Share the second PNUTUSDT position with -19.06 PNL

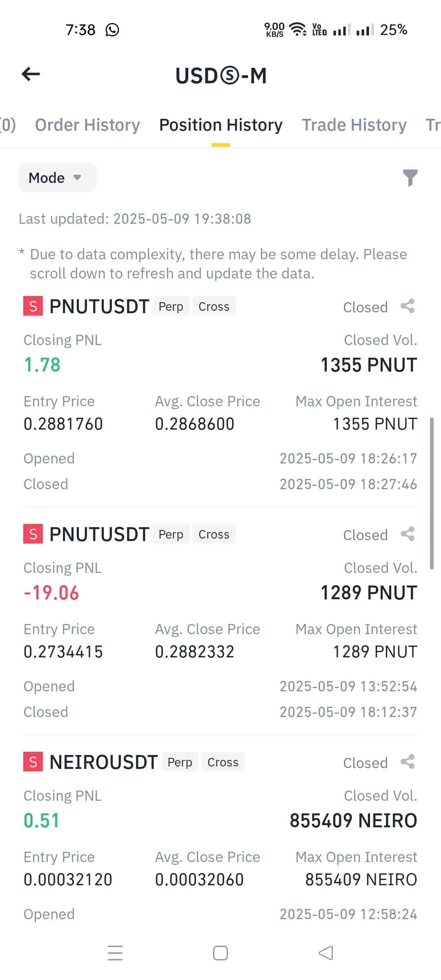pyautogui.click(x=408, y=534)
